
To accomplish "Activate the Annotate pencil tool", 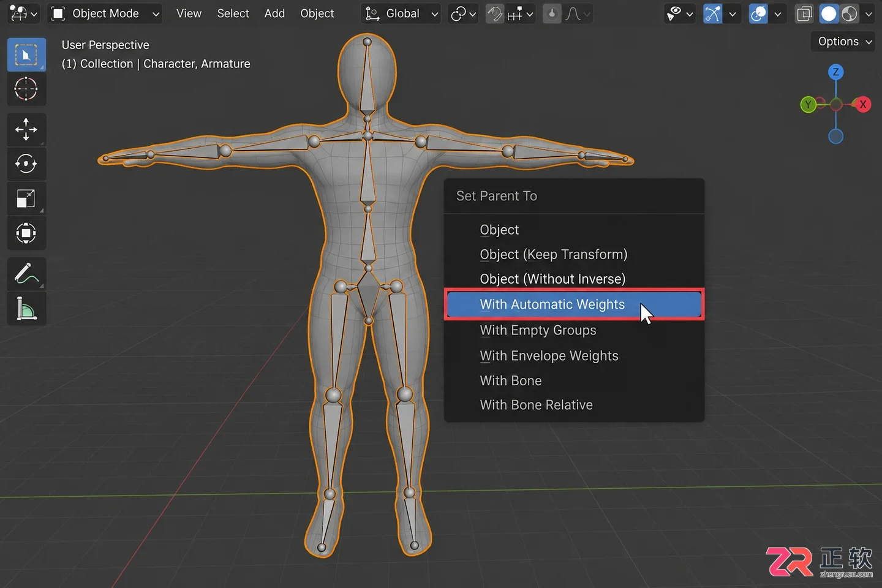I will 26,274.
